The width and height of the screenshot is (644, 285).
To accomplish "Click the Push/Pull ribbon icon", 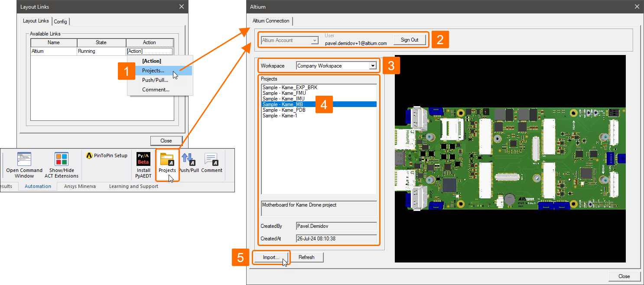I will pos(189,162).
